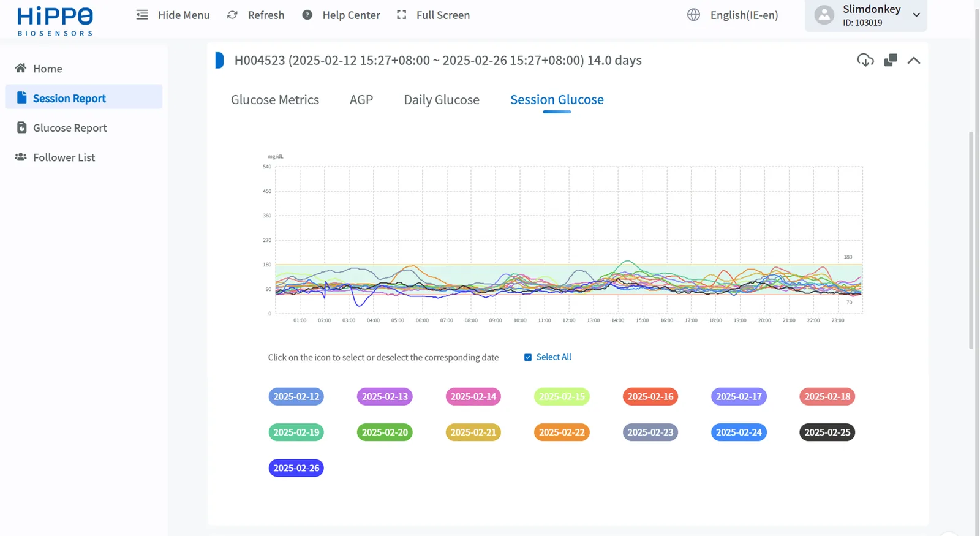This screenshot has width=980, height=536.
Task: Select the Session Glucose tab
Action: (x=557, y=99)
